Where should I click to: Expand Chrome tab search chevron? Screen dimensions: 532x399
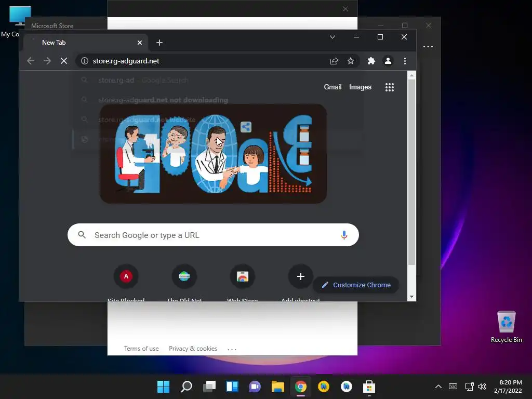pos(332,37)
